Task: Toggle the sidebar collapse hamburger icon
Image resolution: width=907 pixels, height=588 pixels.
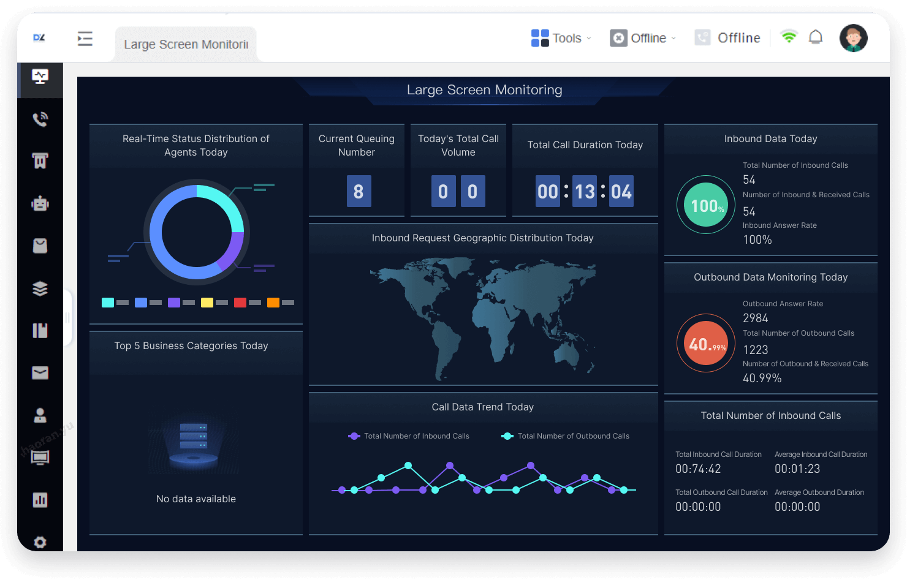Action: coord(85,38)
